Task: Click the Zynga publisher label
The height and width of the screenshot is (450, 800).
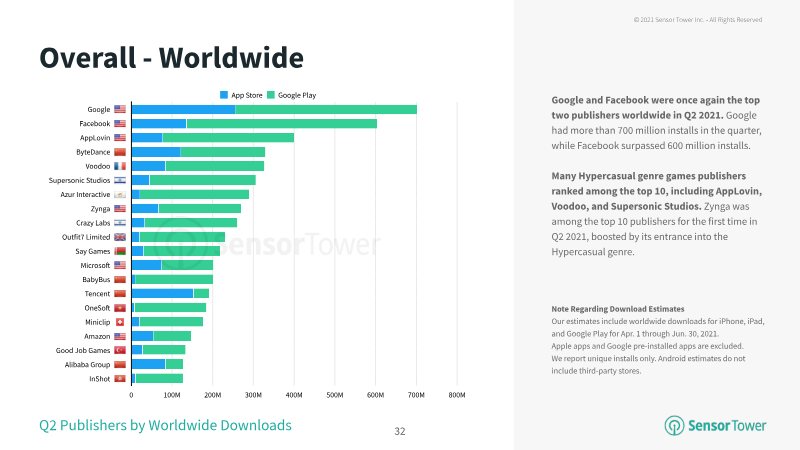Action: [100, 209]
